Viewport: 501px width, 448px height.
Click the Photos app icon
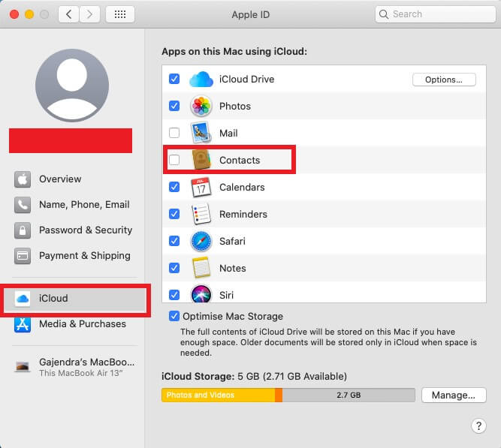pos(201,107)
